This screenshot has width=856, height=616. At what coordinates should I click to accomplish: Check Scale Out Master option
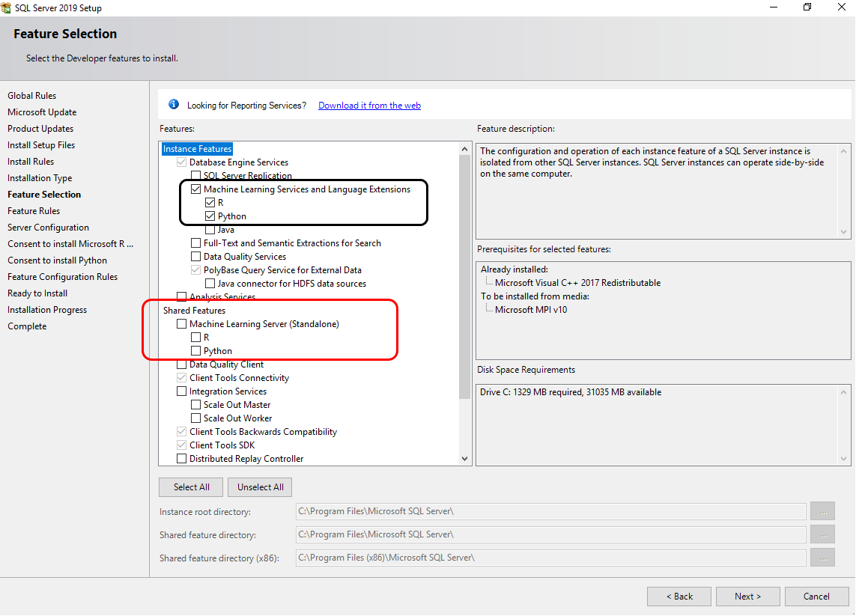tap(195, 405)
